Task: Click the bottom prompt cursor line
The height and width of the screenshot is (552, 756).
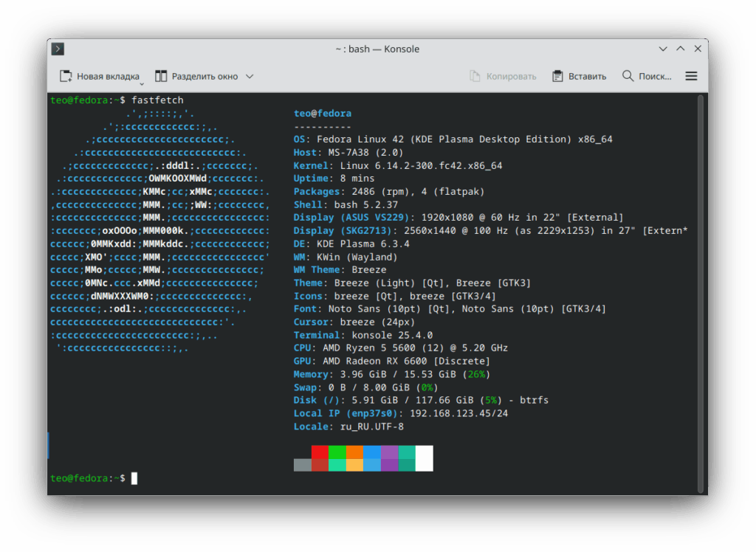Action: point(94,478)
